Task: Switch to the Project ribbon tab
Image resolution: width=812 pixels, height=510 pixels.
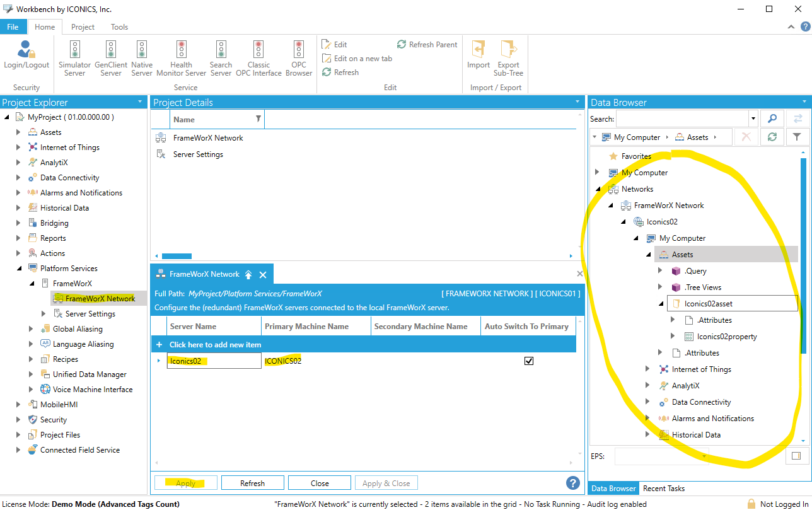Action: pyautogui.click(x=83, y=26)
